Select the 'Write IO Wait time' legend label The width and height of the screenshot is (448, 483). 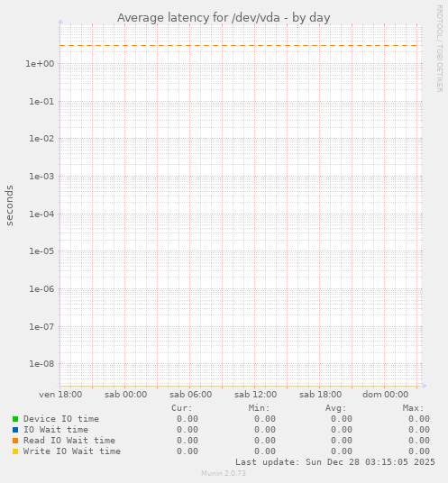point(72,451)
